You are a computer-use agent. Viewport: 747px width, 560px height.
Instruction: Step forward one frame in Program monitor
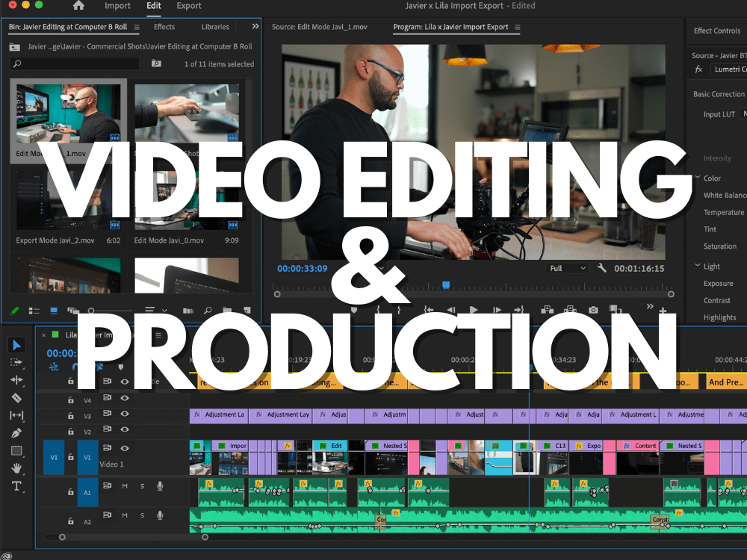(x=497, y=310)
